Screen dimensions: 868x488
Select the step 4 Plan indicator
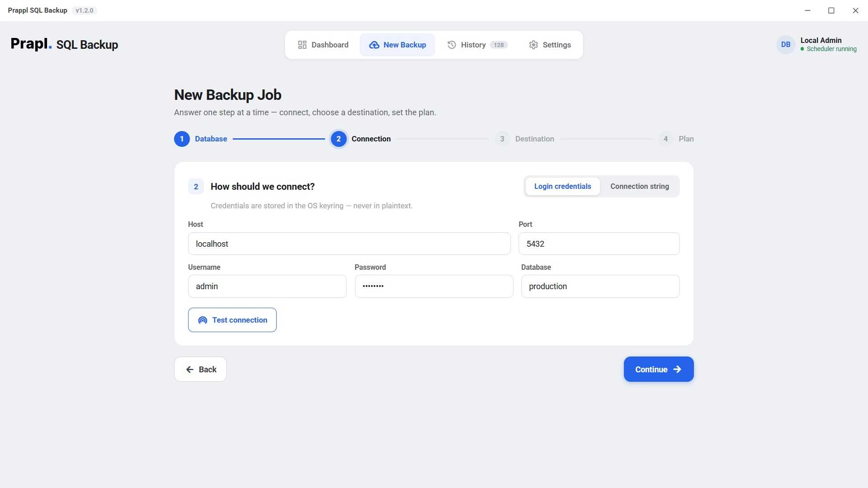[x=676, y=139]
